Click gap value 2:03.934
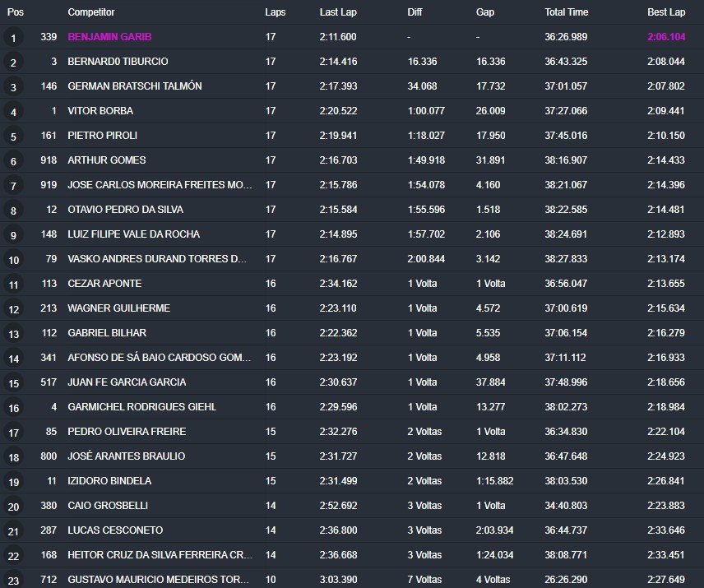This screenshot has height=588, width=704. click(495, 530)
